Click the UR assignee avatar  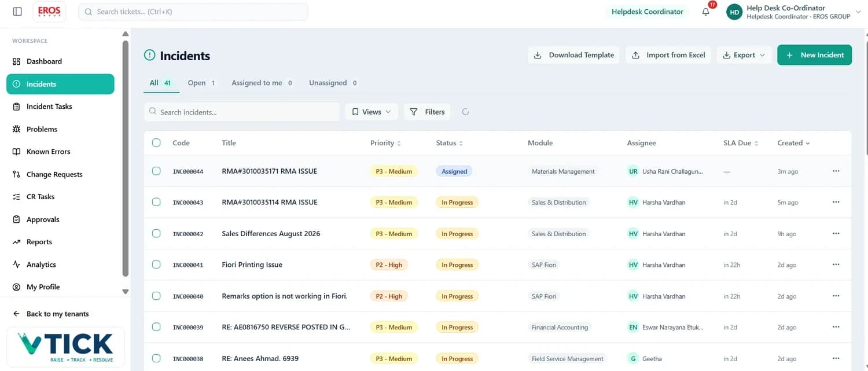coord(633,171)
